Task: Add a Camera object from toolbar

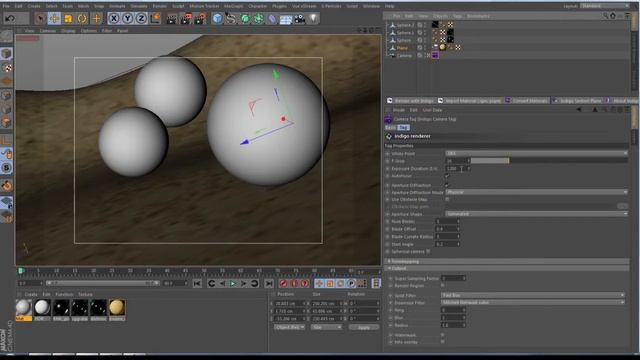Action: pyautogui.click(x=300, y=18)
